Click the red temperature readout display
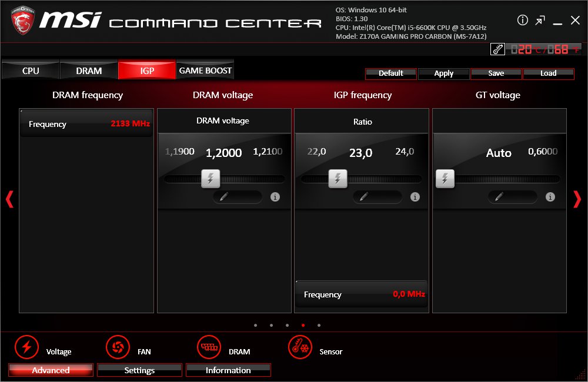 pyautogui.click(x=544, y=49)
